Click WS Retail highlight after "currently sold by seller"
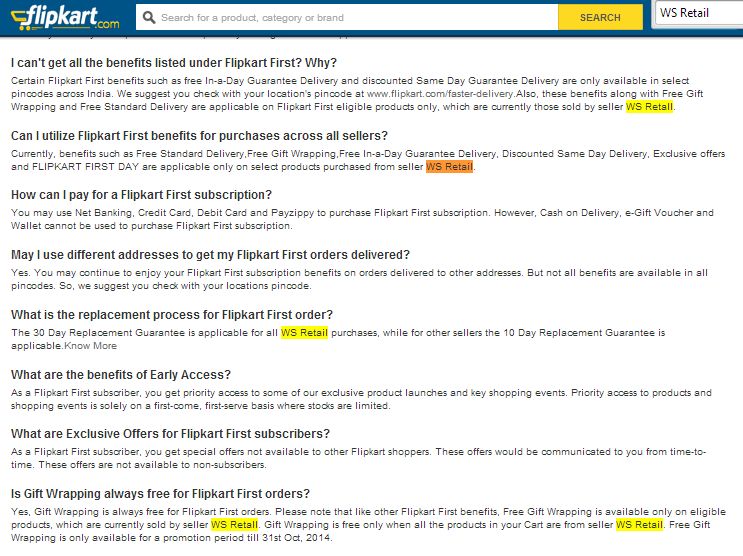This screenshot has width=743, height=556. click(234, 525)
